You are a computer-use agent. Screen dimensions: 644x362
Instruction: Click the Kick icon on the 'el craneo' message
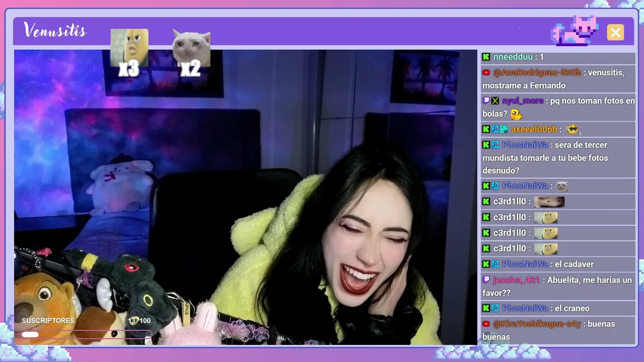coord(486,308)
